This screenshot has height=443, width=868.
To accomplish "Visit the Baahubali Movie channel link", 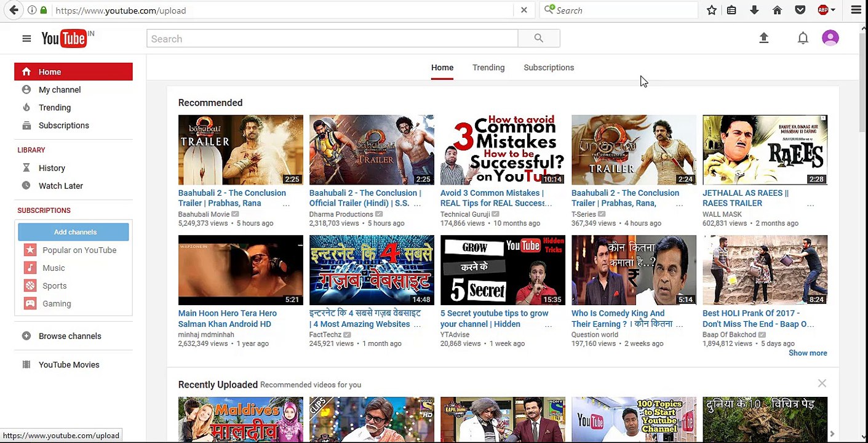I will tap(204, 214).
